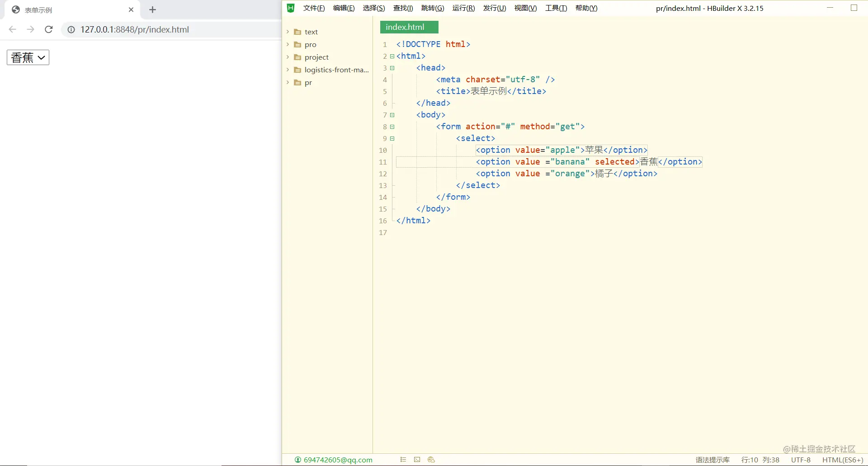
Task: Click the browser forward arrow
Action: point(30,29)
